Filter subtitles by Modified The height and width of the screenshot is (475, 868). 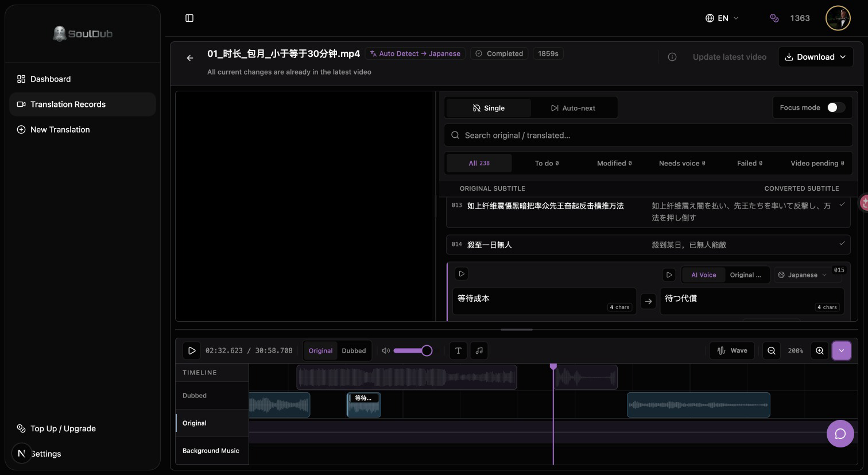tap(614, 163)
